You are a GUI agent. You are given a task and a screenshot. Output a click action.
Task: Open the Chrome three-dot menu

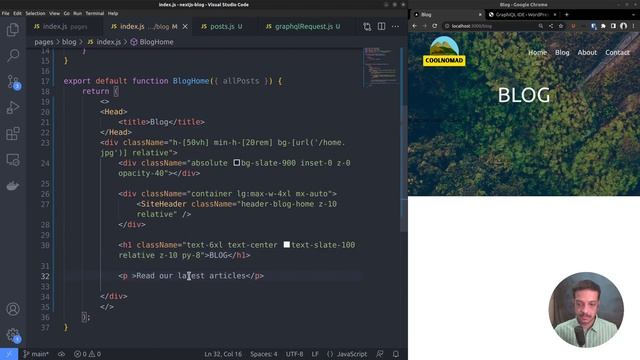coord(633,26)
